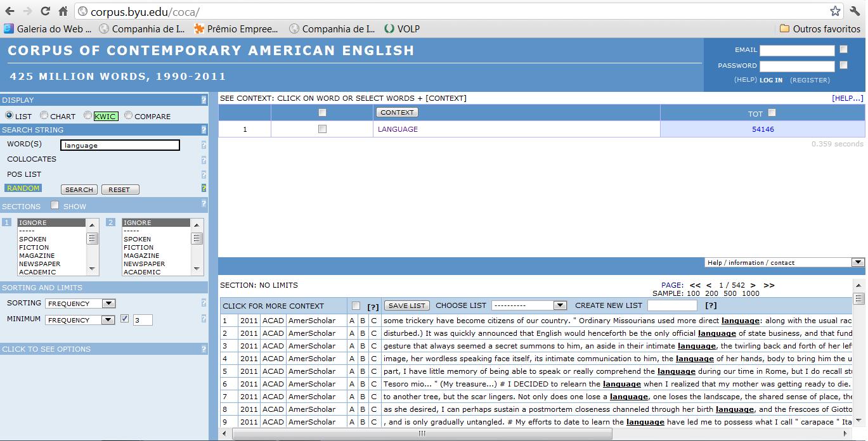Reload the page with the refresh icon

tap(45, 11)
